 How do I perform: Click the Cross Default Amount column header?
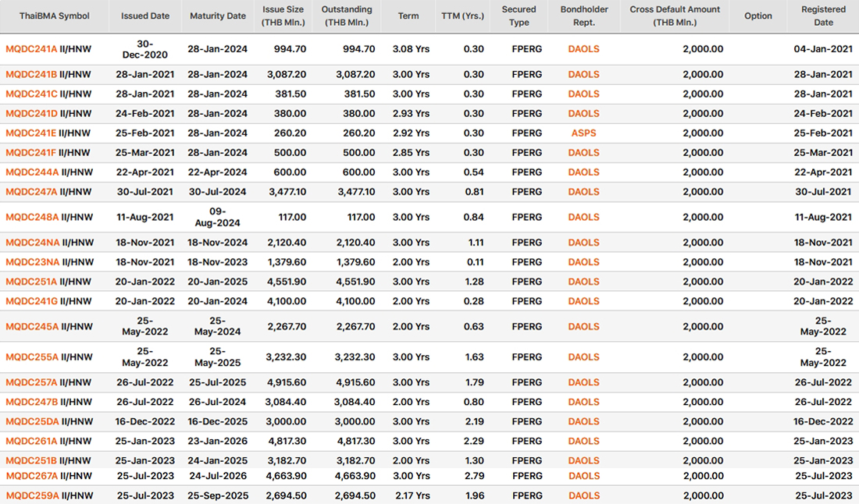click(675, 16)
